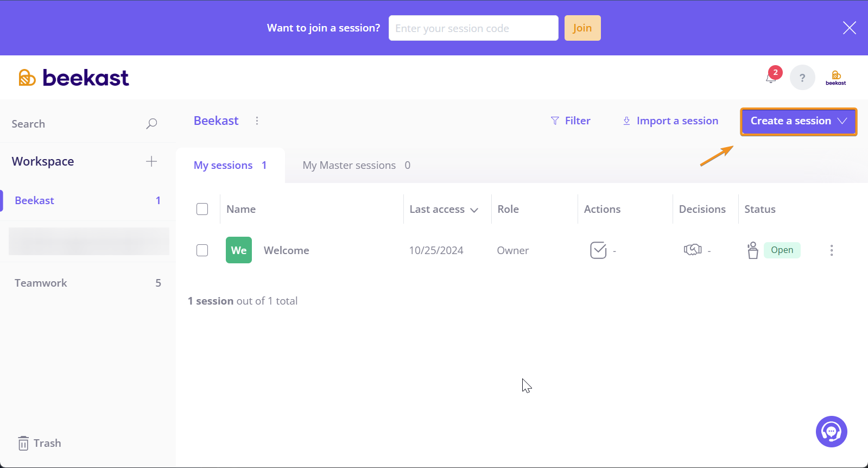Click the Name column header
This screenshot has width=868, height=468.
pos(241,209)
